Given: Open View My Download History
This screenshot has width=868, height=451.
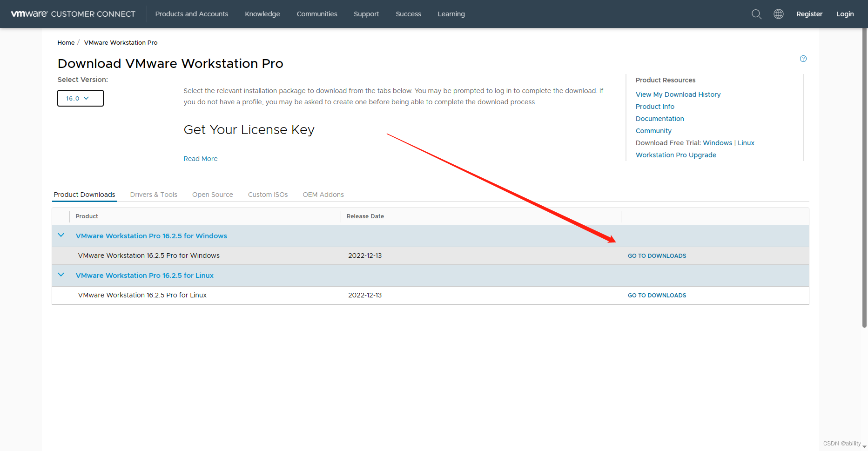Looking at the screenshot, I should tap(678, 94).
